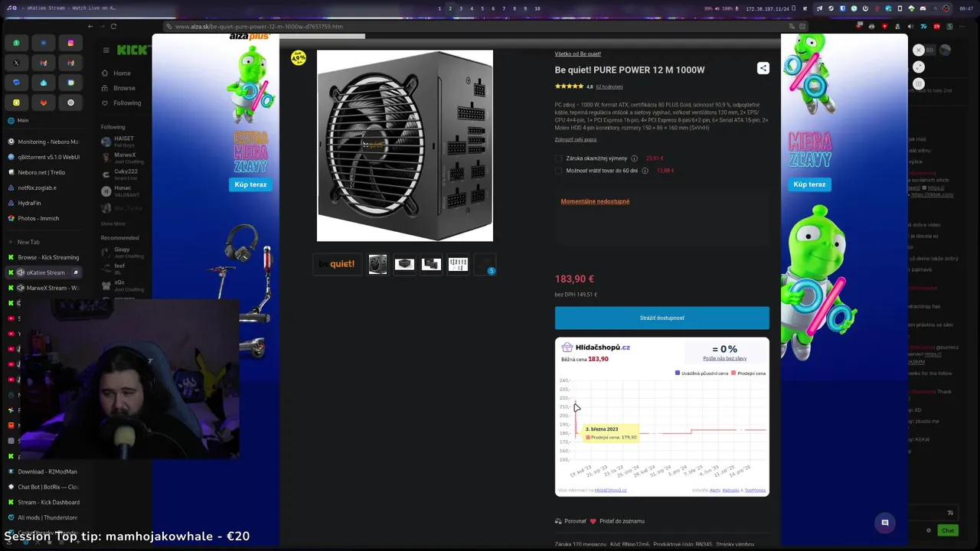Open HAISET channel in Following list
The width and height of the screenshot is (980, 551).
pyautogui.click(x=122, y=142)
